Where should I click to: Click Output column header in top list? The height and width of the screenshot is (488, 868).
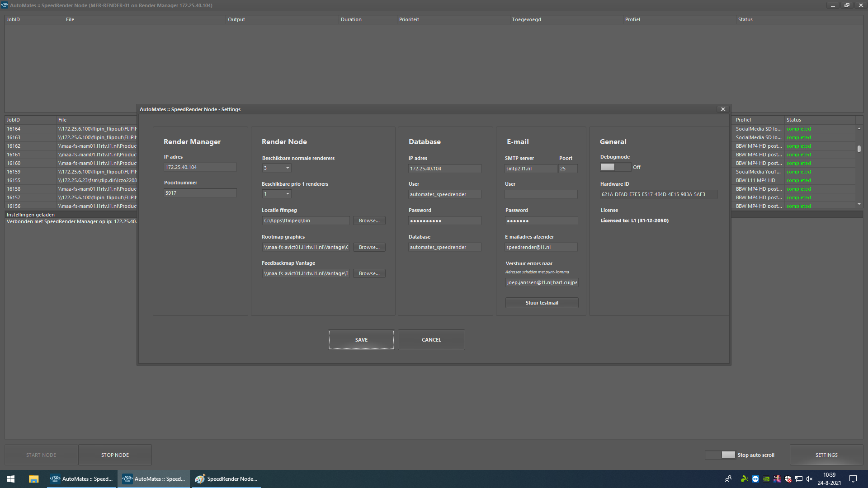point(282,19)
